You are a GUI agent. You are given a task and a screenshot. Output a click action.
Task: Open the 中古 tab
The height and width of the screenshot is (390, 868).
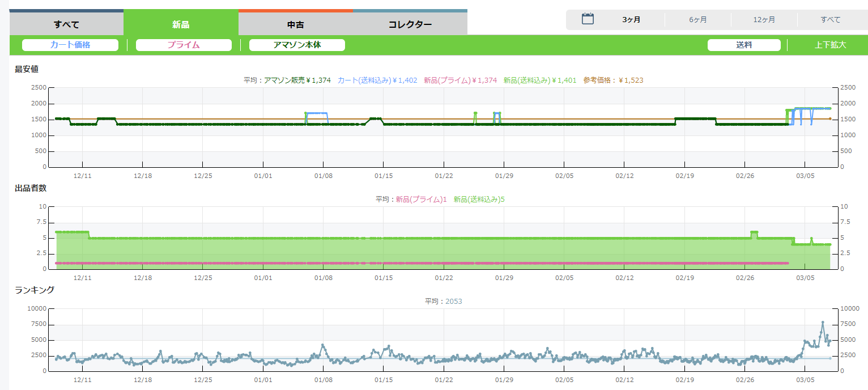296,24
